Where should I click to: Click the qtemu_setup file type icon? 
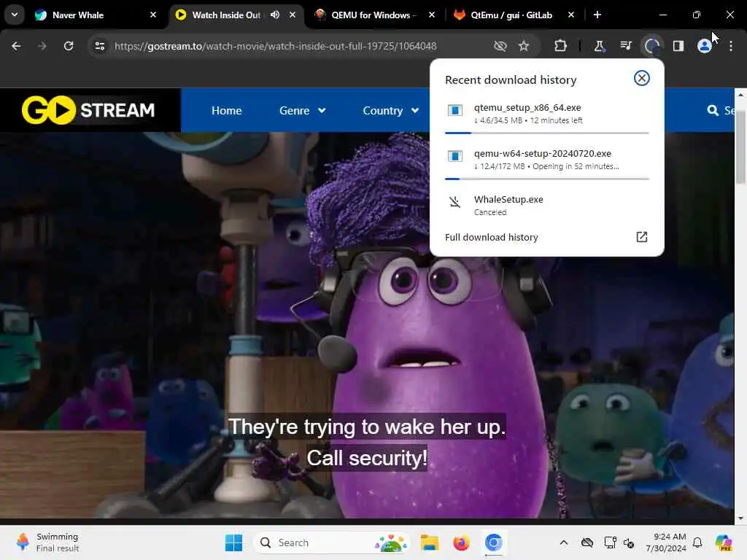pos(455,111)
